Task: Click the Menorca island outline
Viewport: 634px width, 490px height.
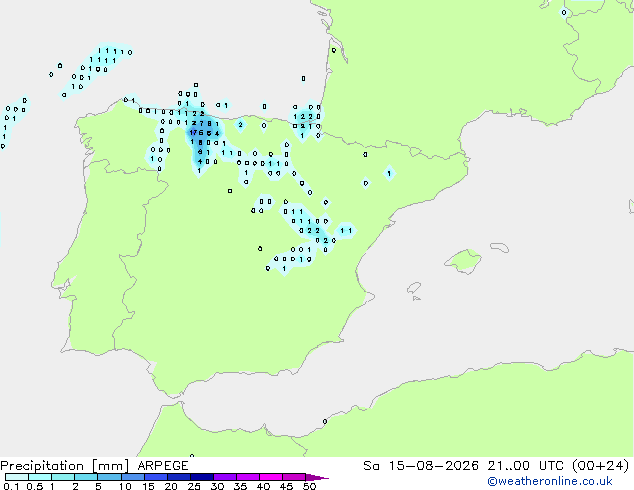Action: click(499, 247)
